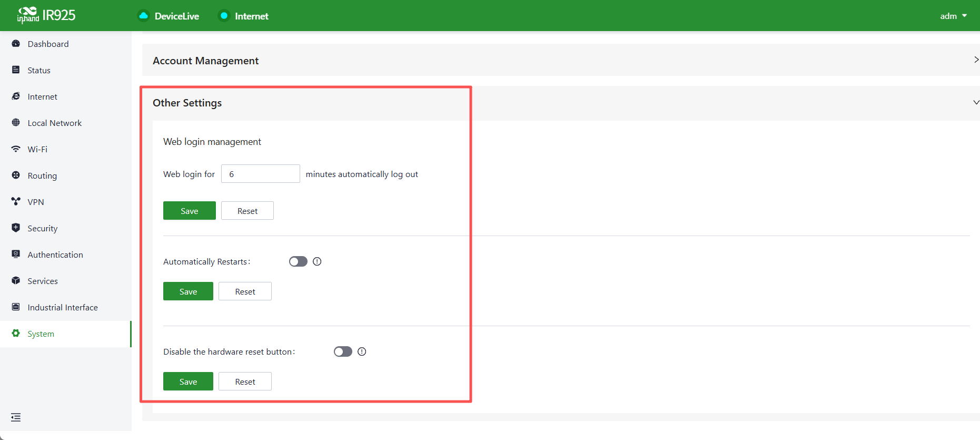
Task: Open the Services menu item
Action: click(x=66, y=281)
